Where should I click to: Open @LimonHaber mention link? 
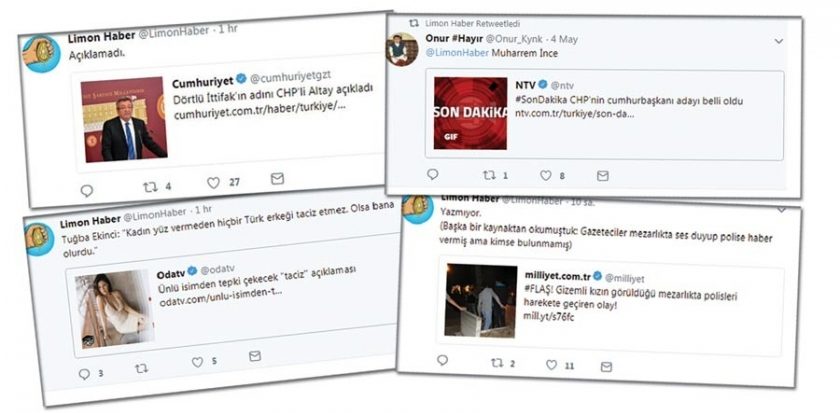tap(457, 53)
